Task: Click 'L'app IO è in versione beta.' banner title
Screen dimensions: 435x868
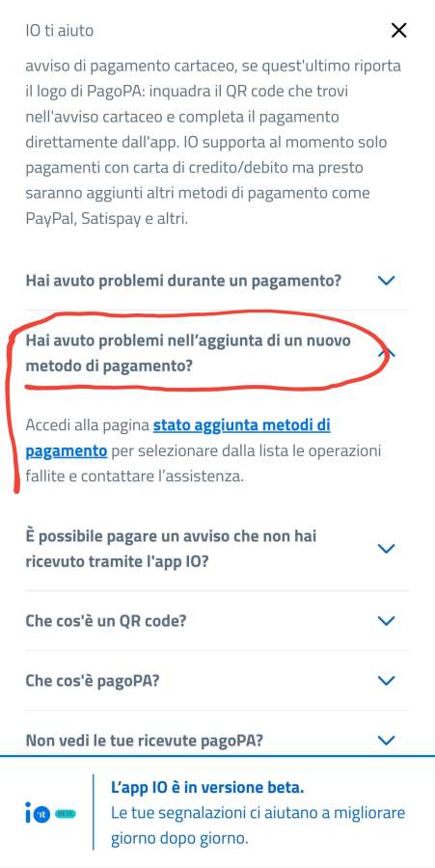Action: 207,787
